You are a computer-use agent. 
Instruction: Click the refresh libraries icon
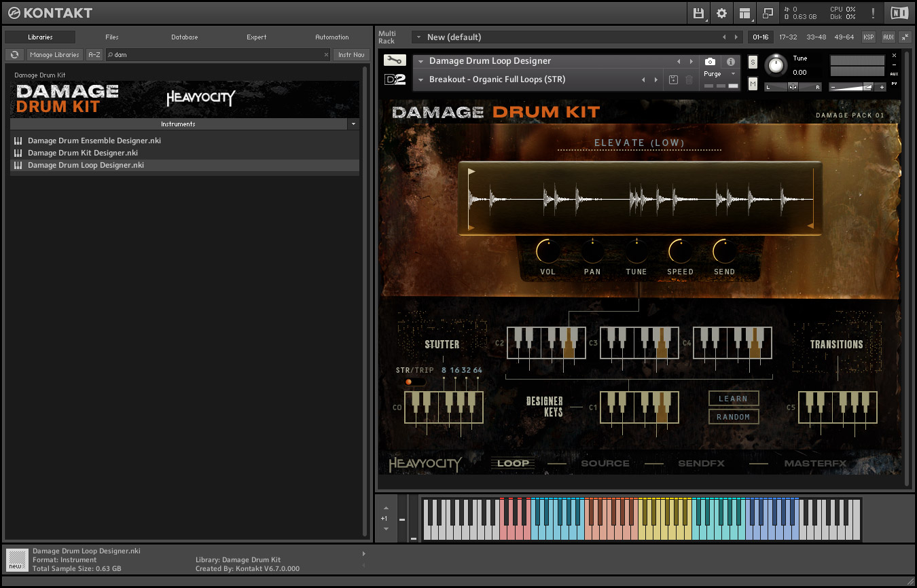pyautogui.click(x=14, y=55)
